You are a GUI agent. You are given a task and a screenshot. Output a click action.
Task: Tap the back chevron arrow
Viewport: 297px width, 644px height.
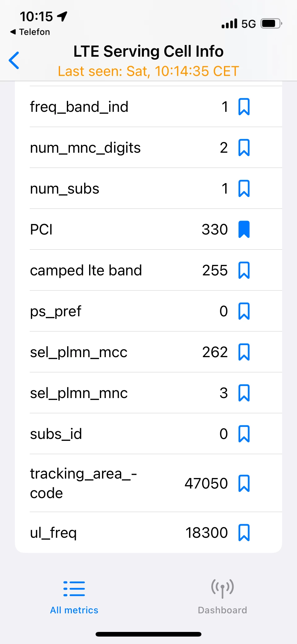click(x=14, y=60)
